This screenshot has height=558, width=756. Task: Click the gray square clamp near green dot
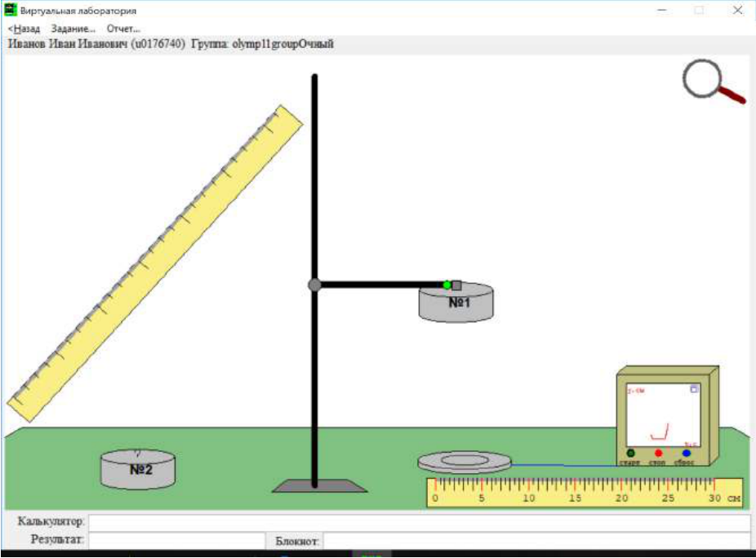456,286
